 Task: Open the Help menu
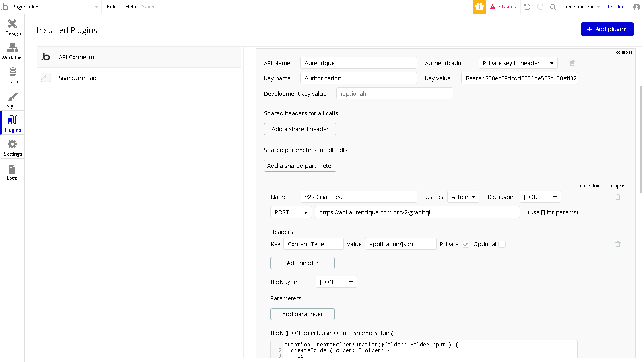click(x=131, y=7)
